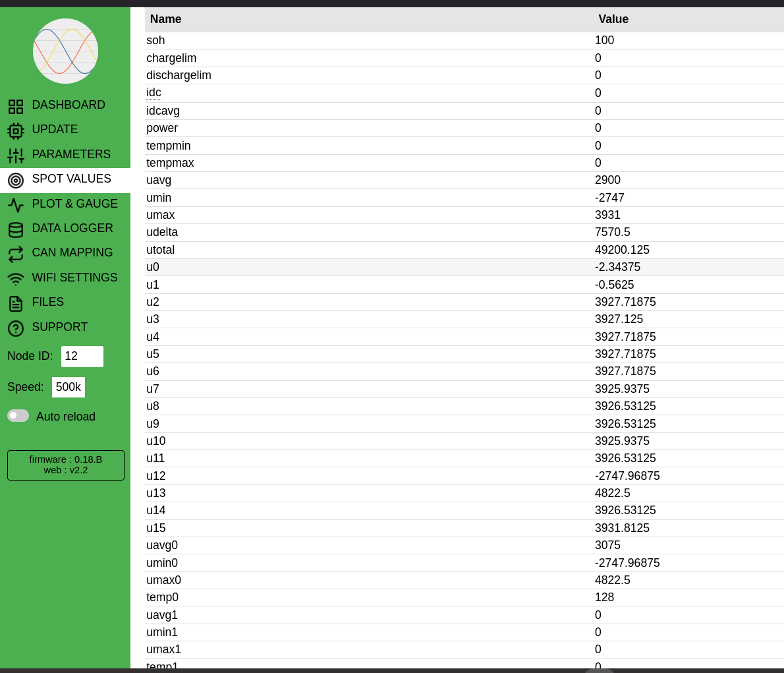Image resolution: width=784 pixels, height=673 pixels.
Task: Click the Parameters sliders icon
Action: (x=16, y=156)
